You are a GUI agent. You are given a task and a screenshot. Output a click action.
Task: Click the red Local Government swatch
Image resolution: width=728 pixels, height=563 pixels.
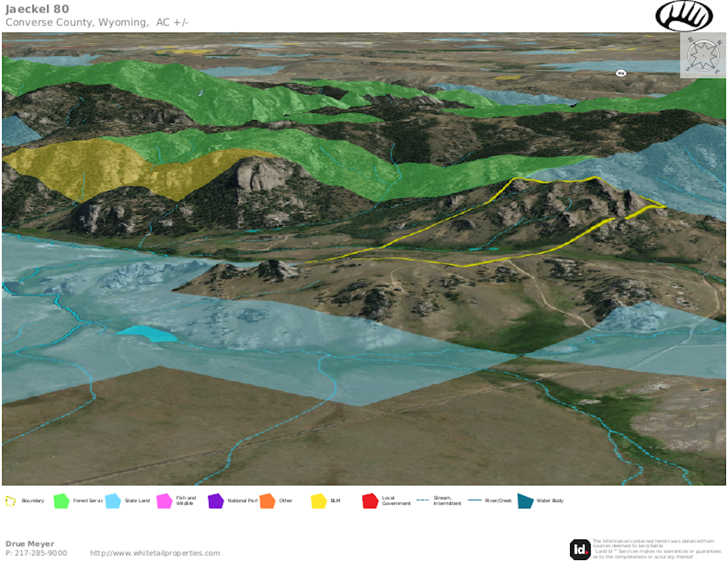point(370,501)
